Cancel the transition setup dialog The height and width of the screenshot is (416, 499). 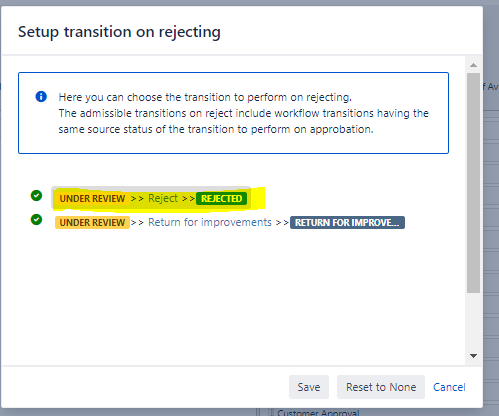point(449,387)
